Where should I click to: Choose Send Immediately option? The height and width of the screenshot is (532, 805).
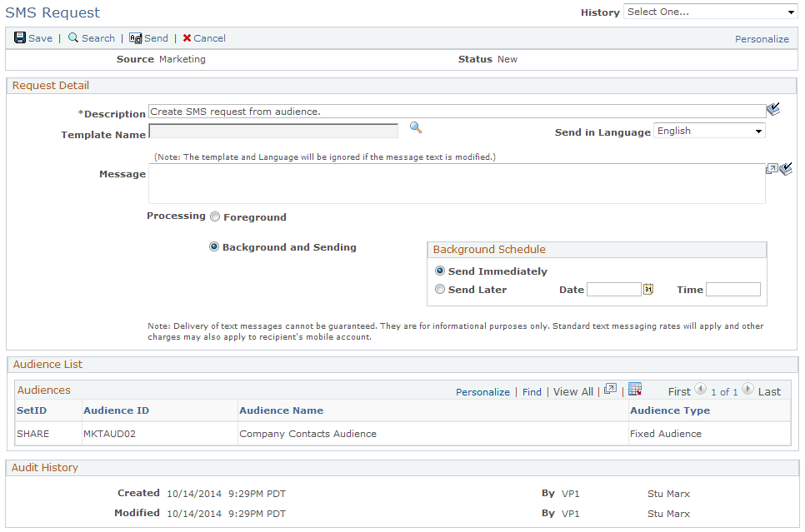pyautogui.click(x=439, y=270)
